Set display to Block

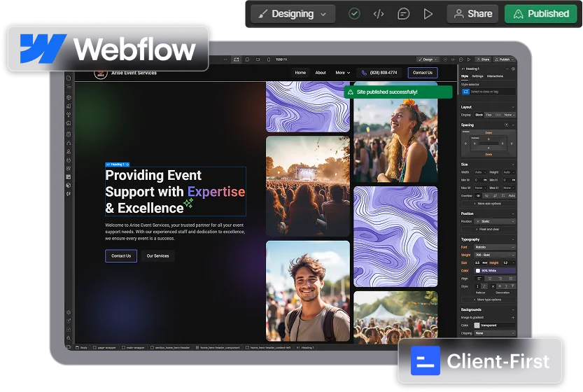pos(479,115)
